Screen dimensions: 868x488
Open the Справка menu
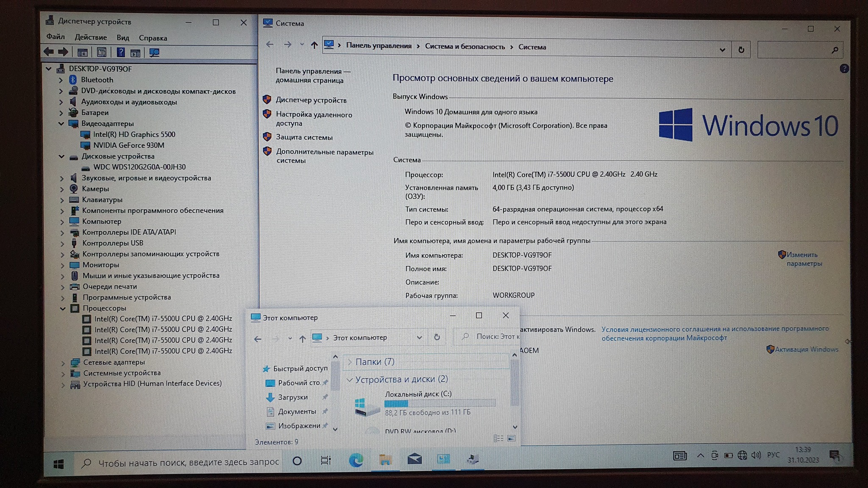coord(153,38)
